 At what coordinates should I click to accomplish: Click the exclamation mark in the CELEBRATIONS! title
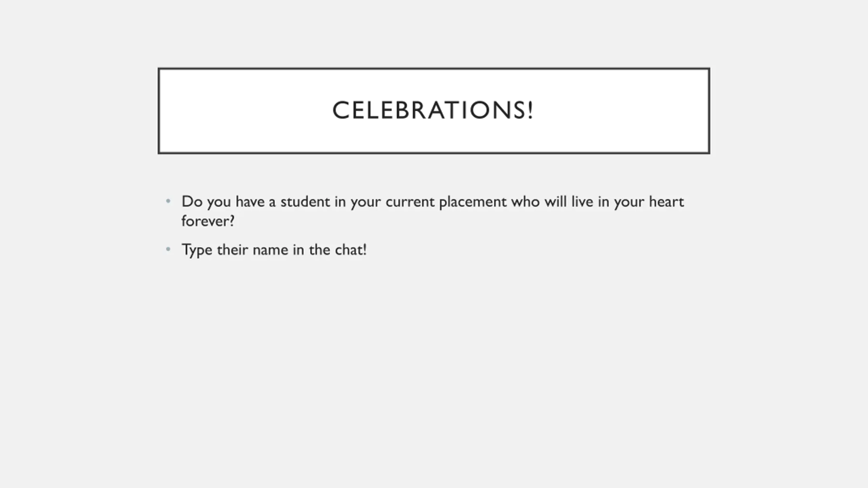point(531,110)
